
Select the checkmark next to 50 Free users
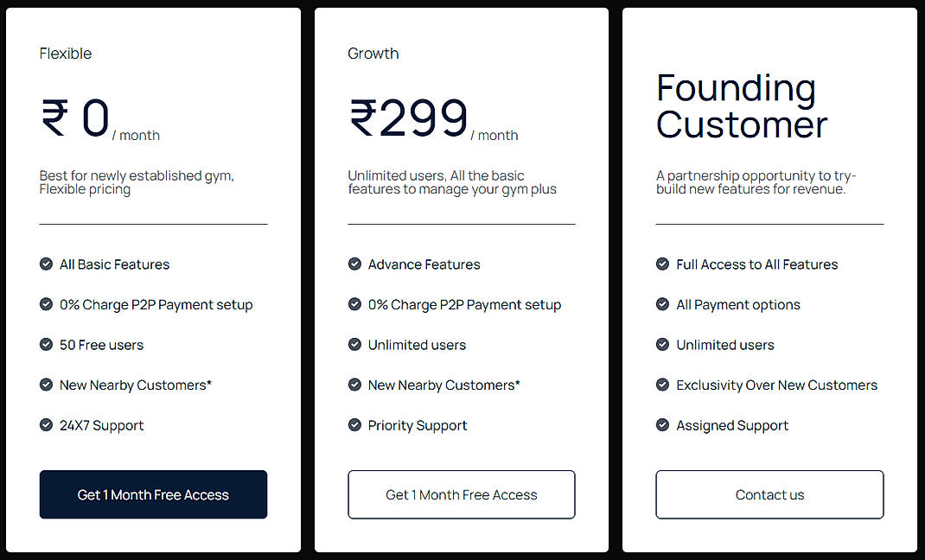click(46, 345)
